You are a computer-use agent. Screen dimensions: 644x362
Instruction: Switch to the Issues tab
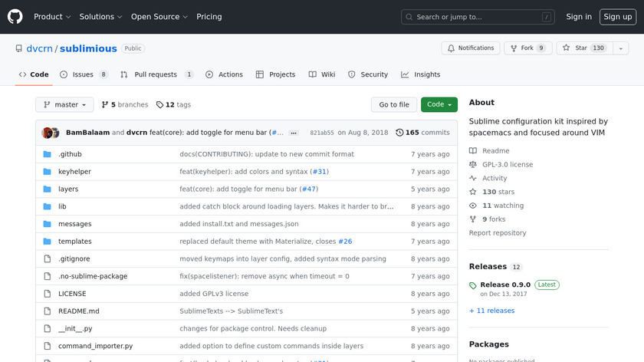coord(83,74)
